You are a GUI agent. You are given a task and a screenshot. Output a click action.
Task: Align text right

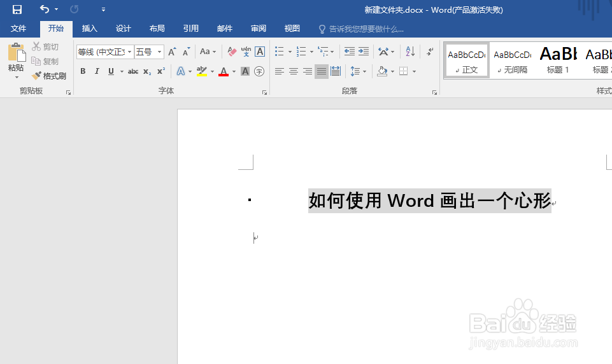click(308, 71)
